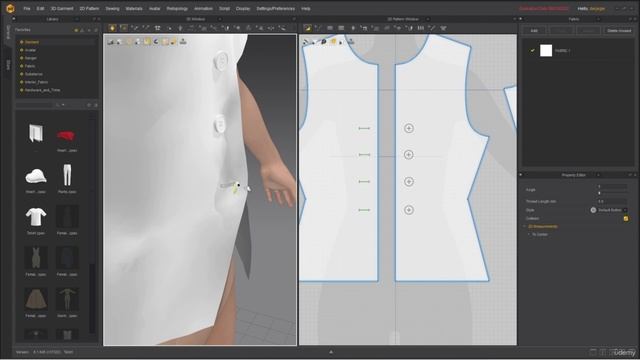The height and width of the screenshot is (360, 640).
Task: Click the Simulate icon in 3D toolbar
Action: pyautogui.click(x=112, y=28)
